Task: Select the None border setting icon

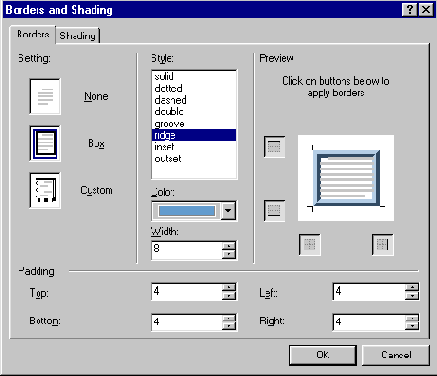Action: click(45, 97)
